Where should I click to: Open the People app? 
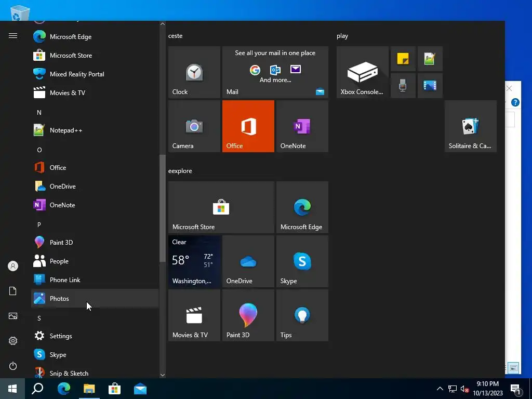[95, 261]
